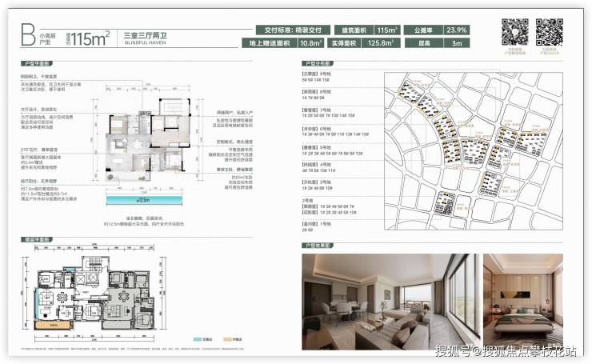Click the site distribution map

coord(474,151)
